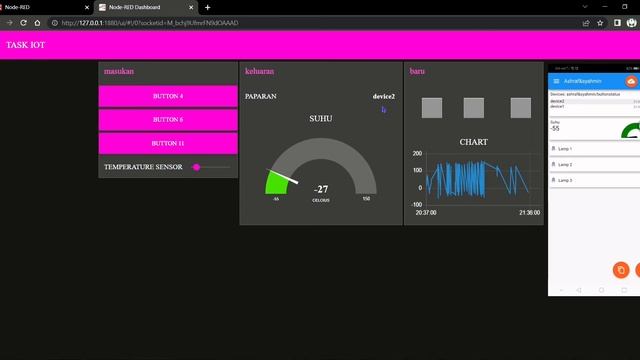
Task: Click the masukan group title
Action: pyautogui.click(x=119, y=71)
